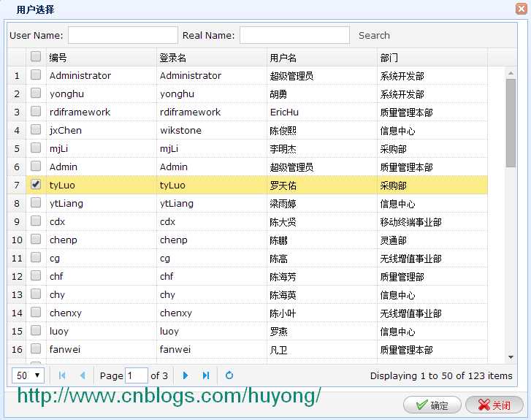
Task: Check the fanwei row checkbox
Action: [x=36, y=349]
